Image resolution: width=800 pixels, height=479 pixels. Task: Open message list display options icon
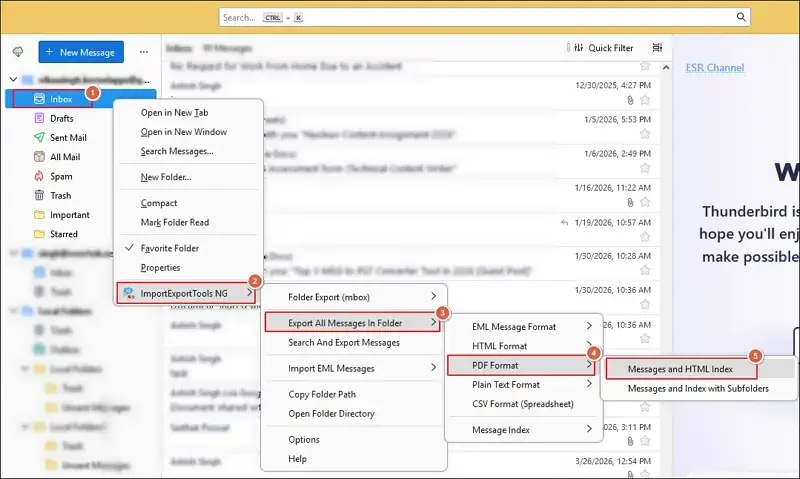[657, 47]
